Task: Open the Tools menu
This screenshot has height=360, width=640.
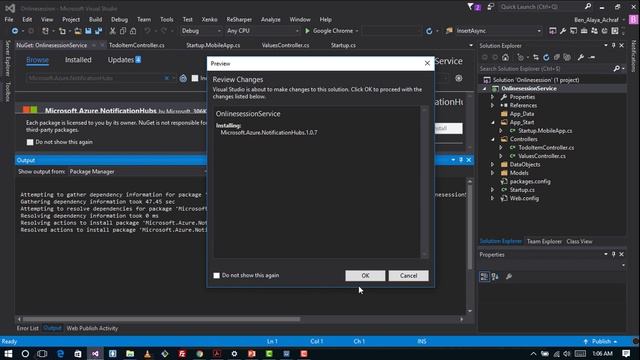Action: [x=167, y=19]
